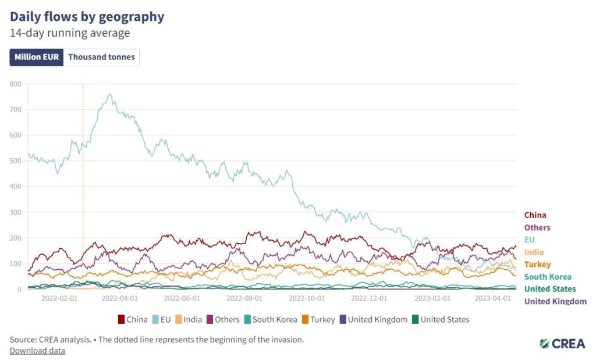596x364 pixels.
Task: Click the Others legend color swatch
Action: pos(210,319)
